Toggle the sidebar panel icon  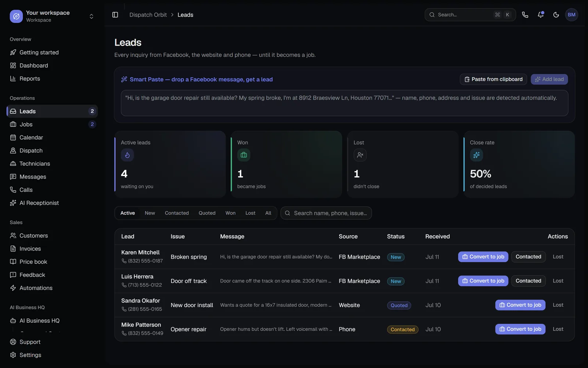point(115,15)
